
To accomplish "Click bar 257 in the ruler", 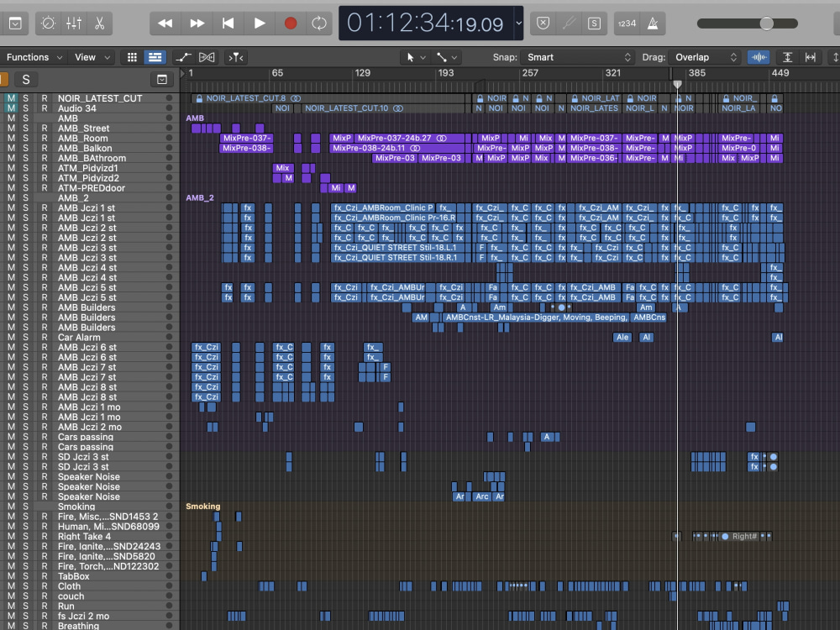I will point(530,73).
